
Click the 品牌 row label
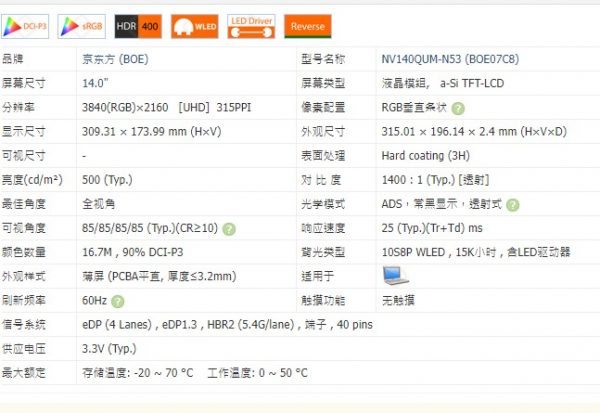13,59
